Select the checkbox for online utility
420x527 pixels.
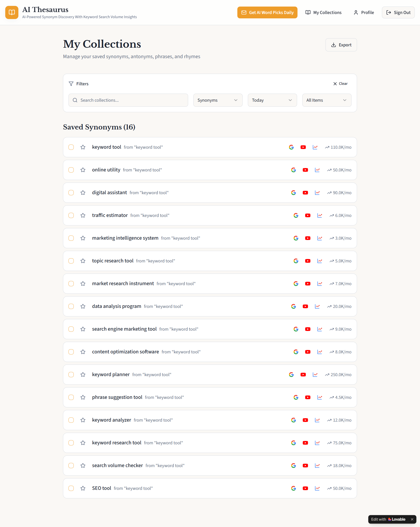(71, 170)
